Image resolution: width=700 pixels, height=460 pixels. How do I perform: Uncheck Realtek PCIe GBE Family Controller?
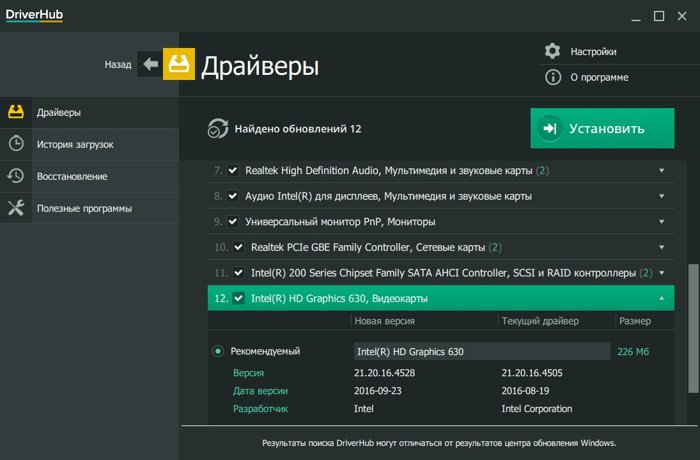[238, 247]
